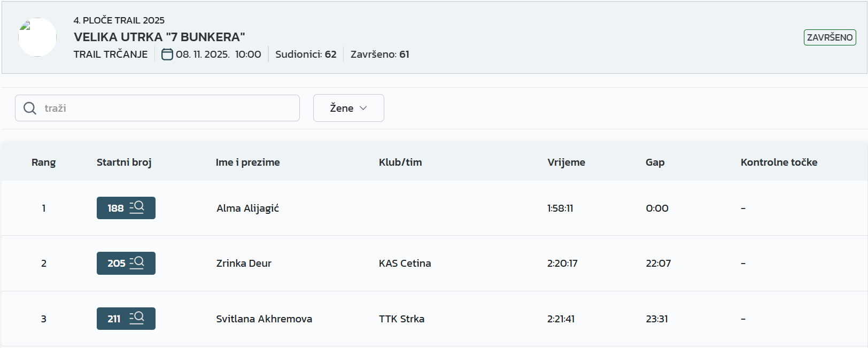Image resolution: width=868 pixels, height=348 pixels.
Task: Sort by Gap column header
Action: [x=655, y=162]
